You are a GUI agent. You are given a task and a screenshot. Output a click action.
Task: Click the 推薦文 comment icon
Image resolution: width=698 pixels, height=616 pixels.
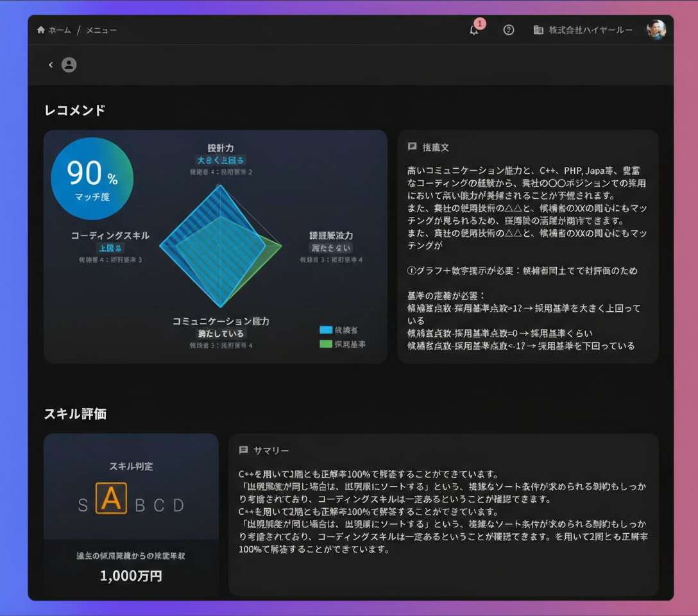tap(413, 147)
